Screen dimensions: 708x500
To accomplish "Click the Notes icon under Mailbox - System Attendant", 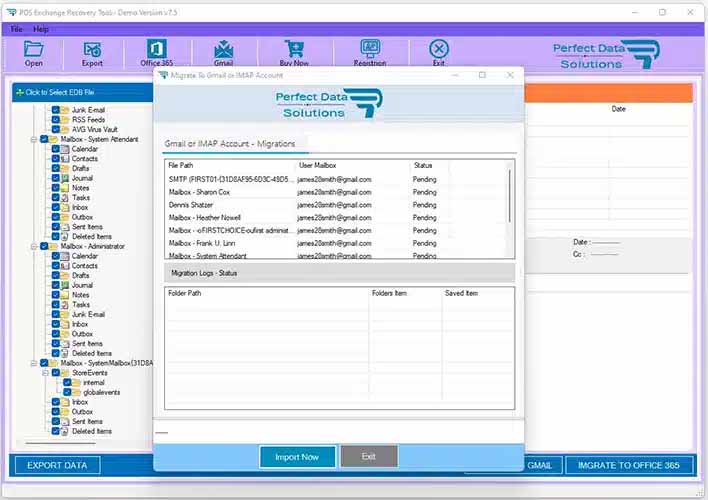I will tap(65, 188).
